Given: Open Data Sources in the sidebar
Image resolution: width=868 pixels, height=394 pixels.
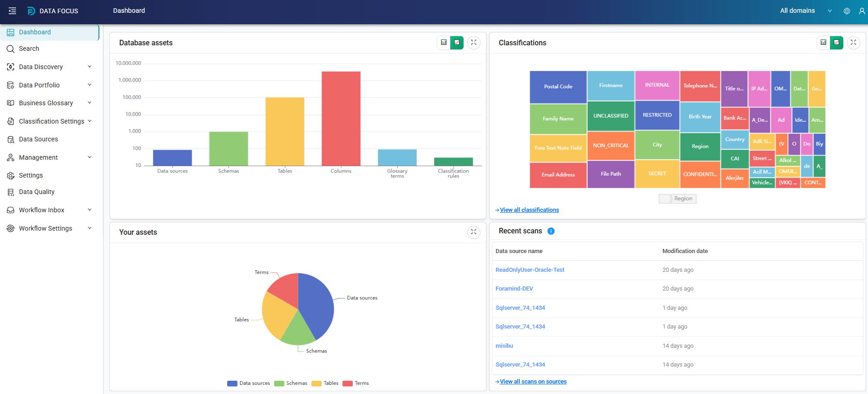Looking at the screenshot, I should [38, 139].
